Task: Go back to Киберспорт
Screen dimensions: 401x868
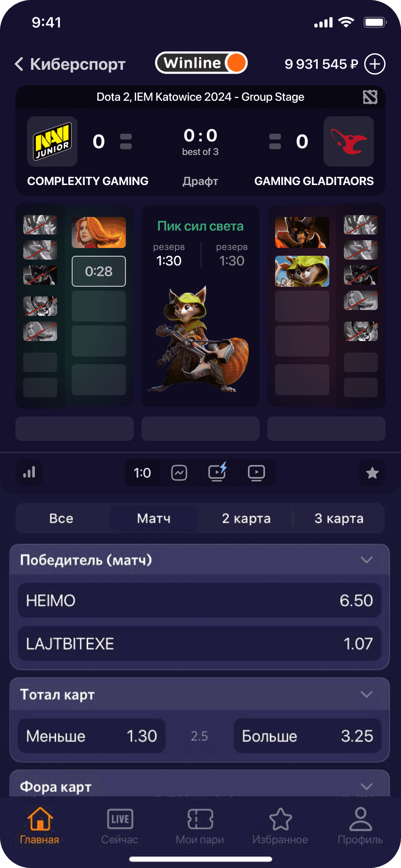Action: click(70, 64)
